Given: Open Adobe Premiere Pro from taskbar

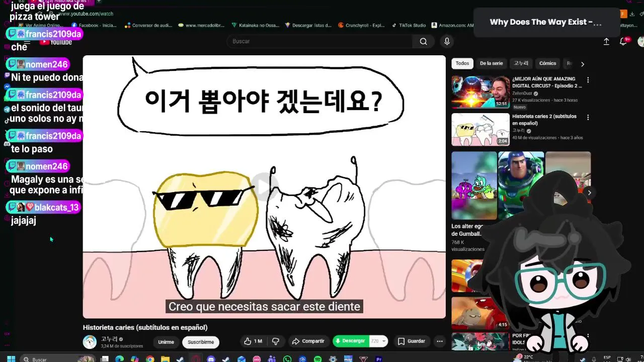Looking at the screenshot, I should (x=379, y=359).
